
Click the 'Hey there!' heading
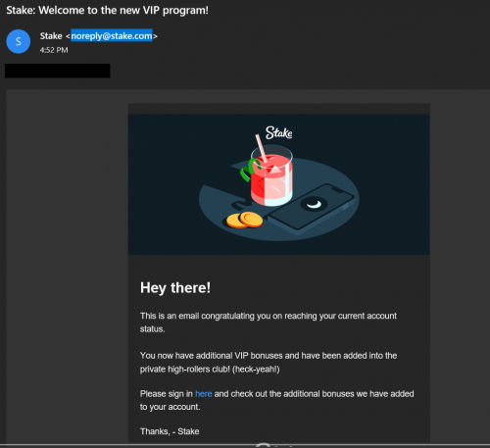tap(175, 288)
